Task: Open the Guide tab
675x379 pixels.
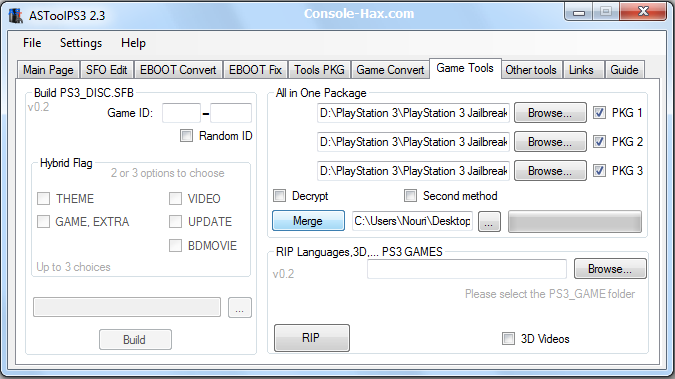Action: point(624,70)
